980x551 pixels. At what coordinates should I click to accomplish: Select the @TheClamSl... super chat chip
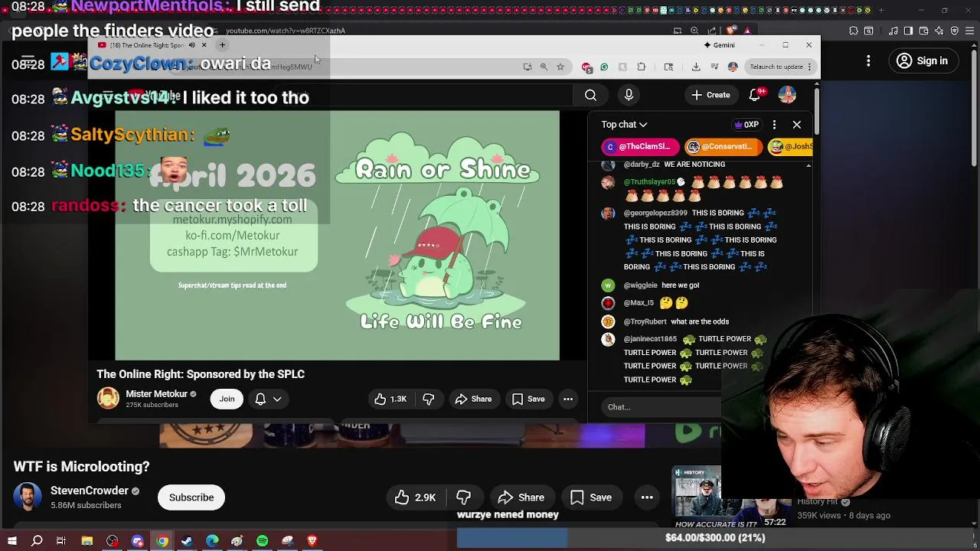(x=640, y=147)
